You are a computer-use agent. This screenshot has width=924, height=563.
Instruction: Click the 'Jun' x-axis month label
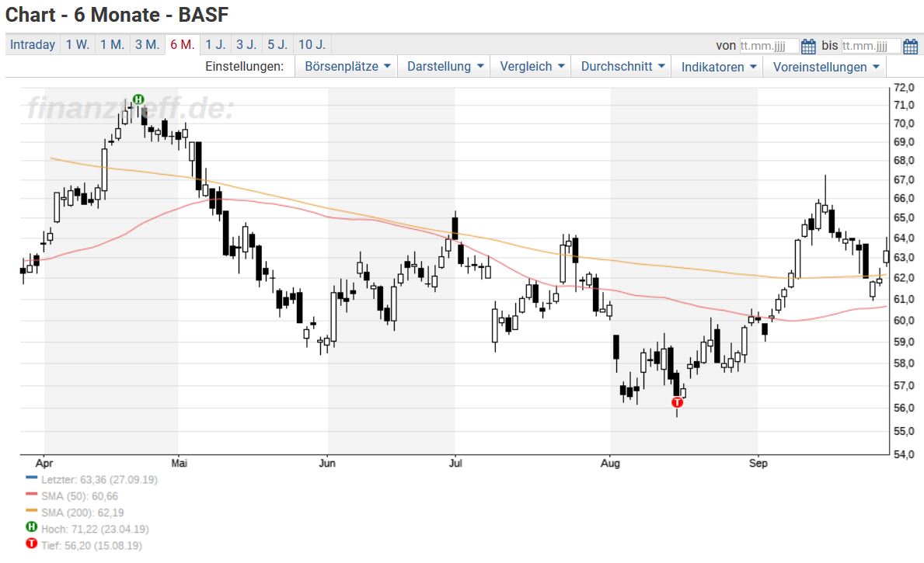(x=327, y=464)
